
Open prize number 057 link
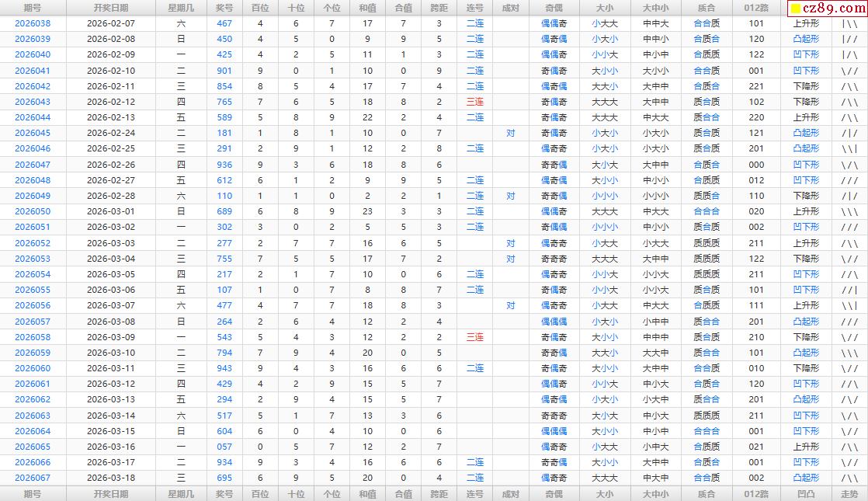224,447
